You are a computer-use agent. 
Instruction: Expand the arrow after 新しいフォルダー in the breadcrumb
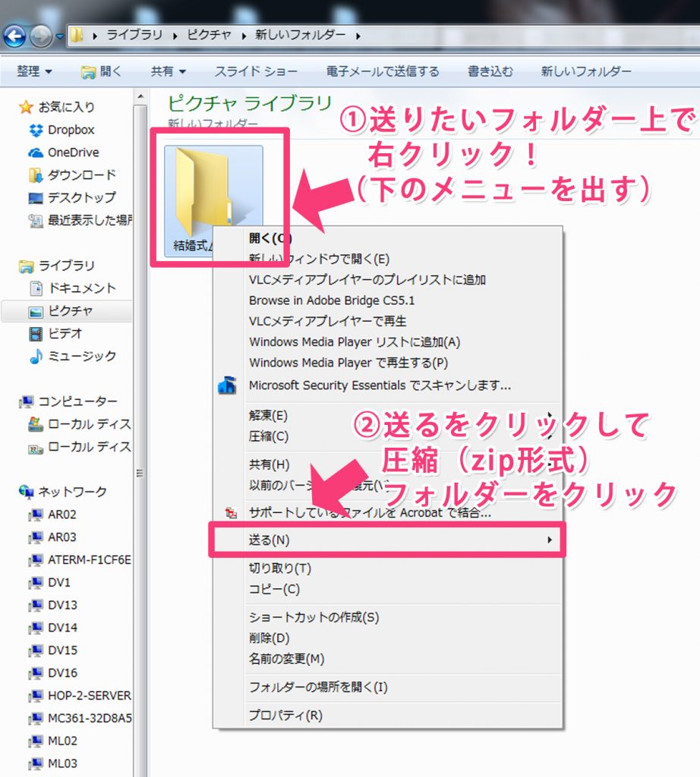pyautogui.click(x=358, y=36)
